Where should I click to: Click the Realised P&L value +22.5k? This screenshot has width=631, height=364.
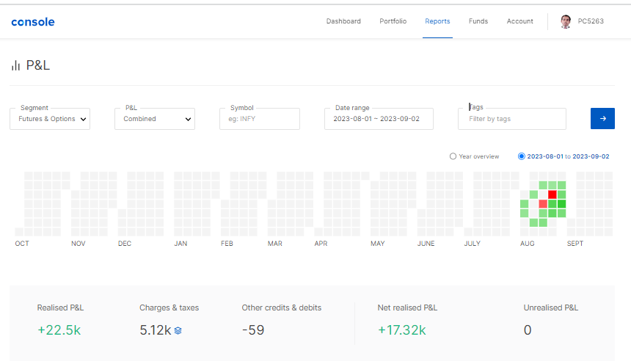pos(59,330)
